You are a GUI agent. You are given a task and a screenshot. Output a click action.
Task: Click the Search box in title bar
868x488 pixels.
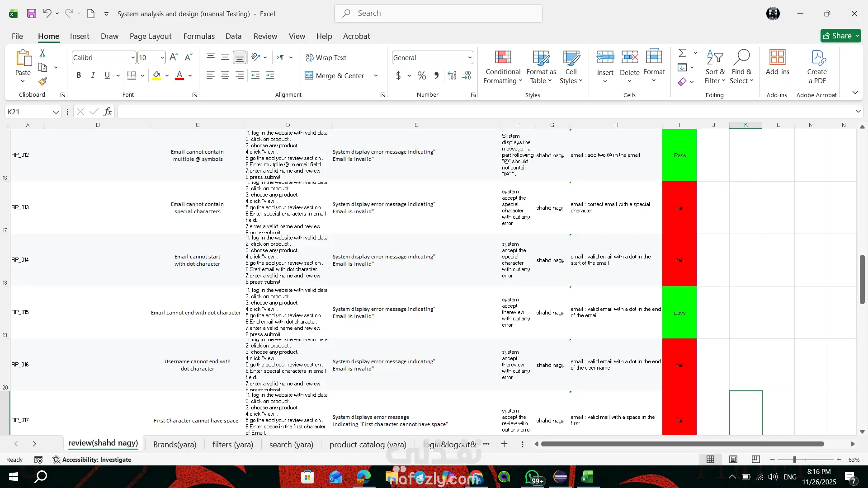click(438, 14)
